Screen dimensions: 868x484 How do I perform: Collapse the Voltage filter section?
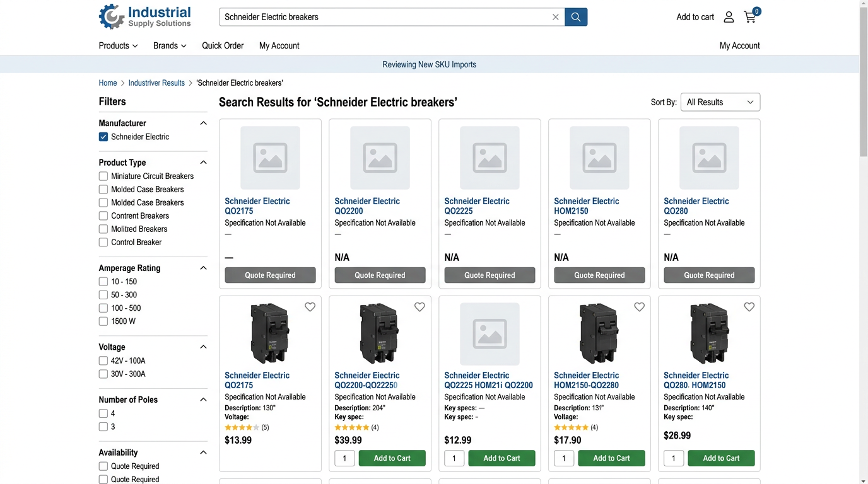click(x=203, y=347)
